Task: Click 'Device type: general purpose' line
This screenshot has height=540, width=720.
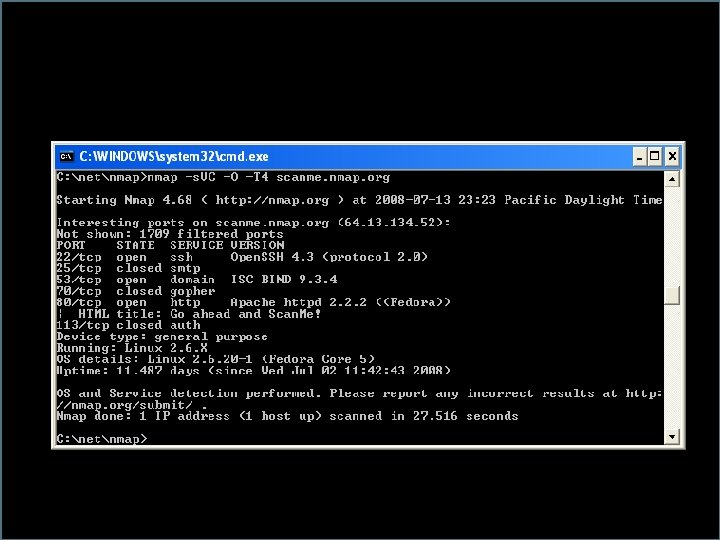Action: coord(162,337)
